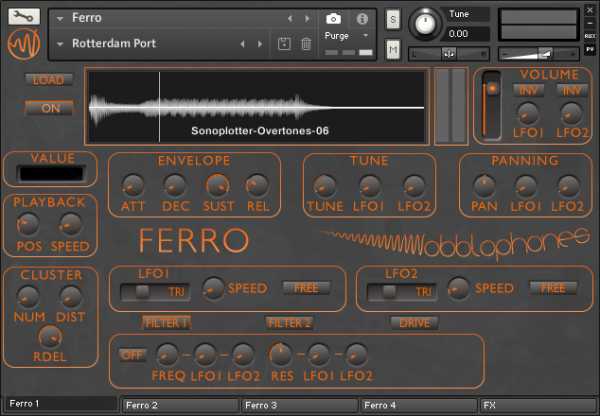Click the filter FREQ knob
Image resolution: width=600 pixels, height=416 pixels.
tap(168, 354)
